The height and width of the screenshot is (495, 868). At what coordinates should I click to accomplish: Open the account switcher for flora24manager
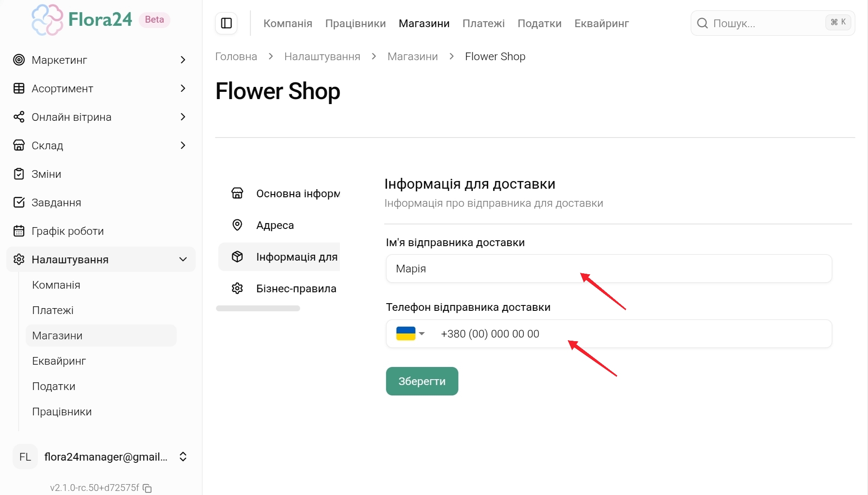[183, 457]
